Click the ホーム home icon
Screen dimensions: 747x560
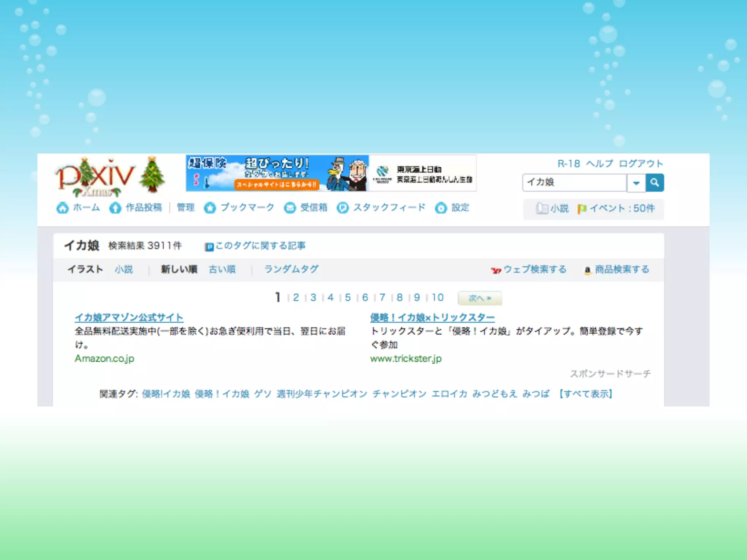pos(62,208)
